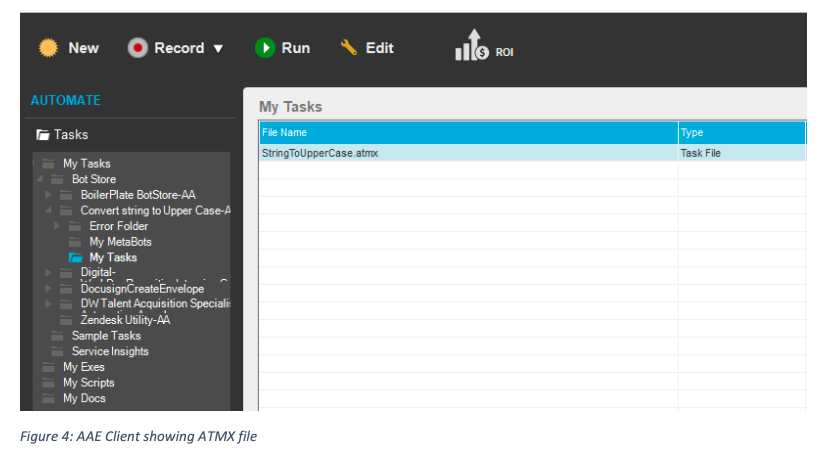Click the New button label
Screen dimensions: 829x452
pyautogui.click(x=84, y=48)
